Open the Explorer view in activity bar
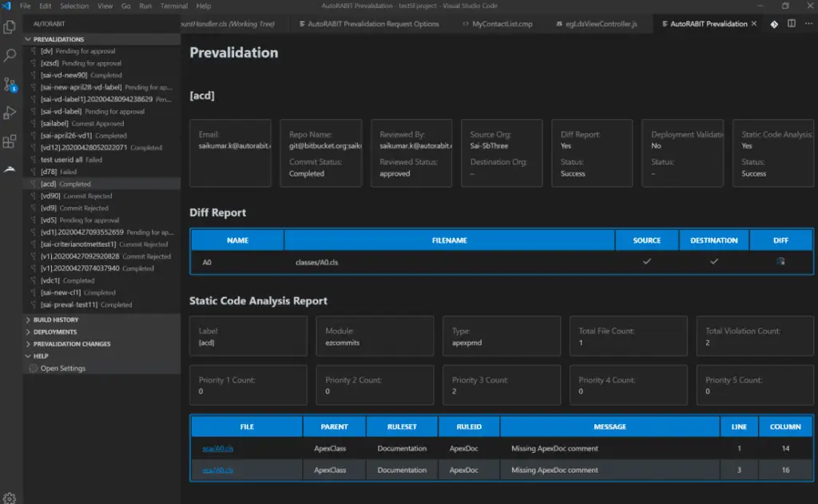Viewport: 818px width, 504px height. 10,26
